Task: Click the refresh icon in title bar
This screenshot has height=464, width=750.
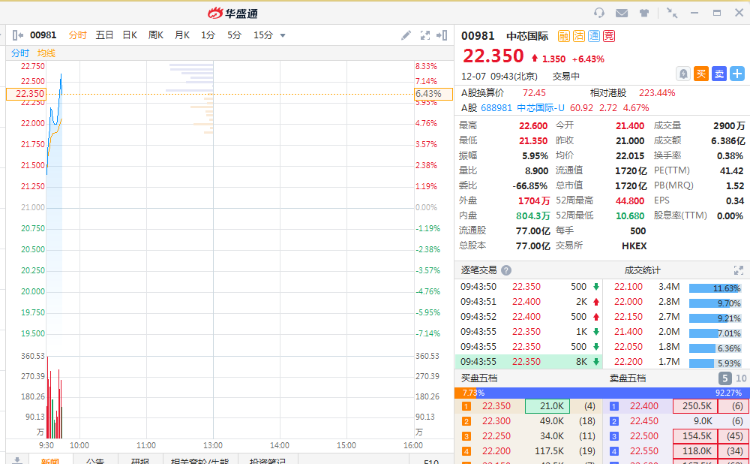Action: (599, 13)
